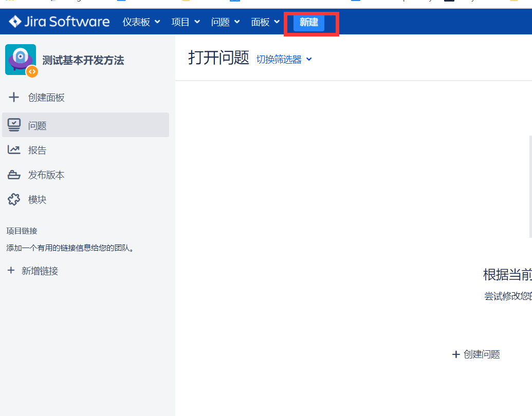Screen dimensions: 532x416
Task: Click the 测试基本开发方法 project avatar
Action: point(20,60)
